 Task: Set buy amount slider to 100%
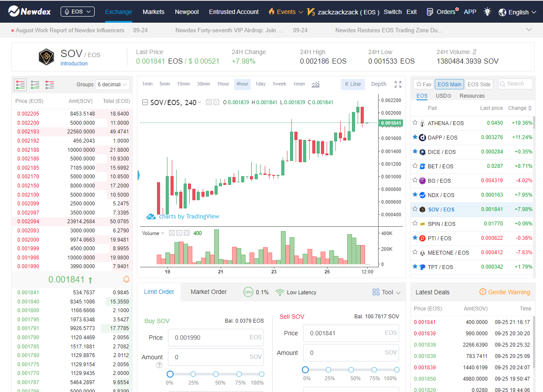click(262, 374)
